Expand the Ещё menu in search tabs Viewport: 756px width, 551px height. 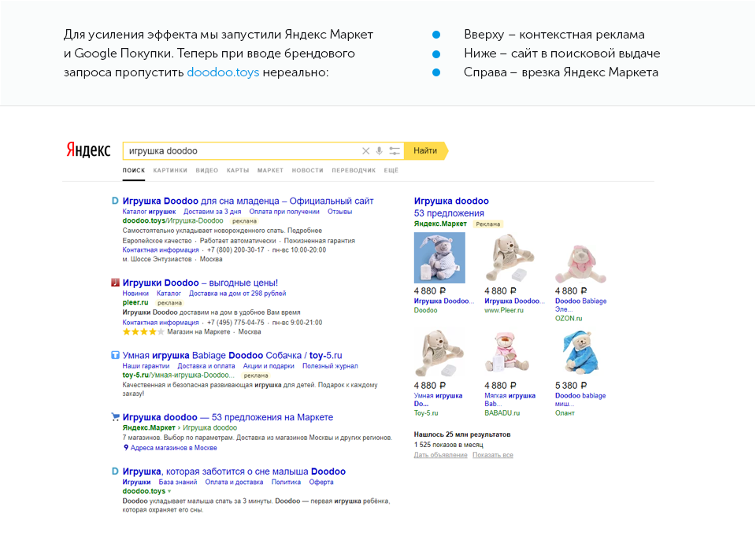point(391,170)
